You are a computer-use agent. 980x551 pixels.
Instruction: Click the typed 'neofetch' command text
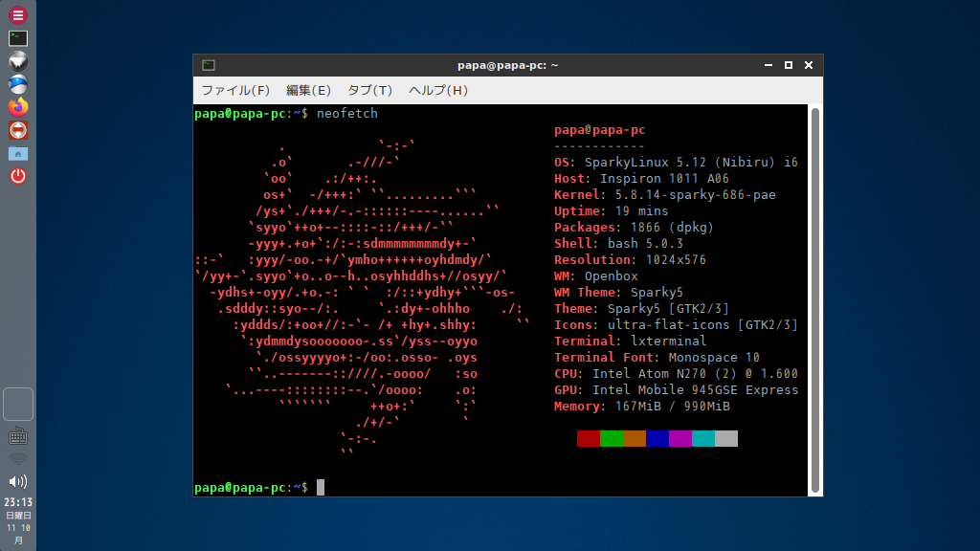[347, 113]
